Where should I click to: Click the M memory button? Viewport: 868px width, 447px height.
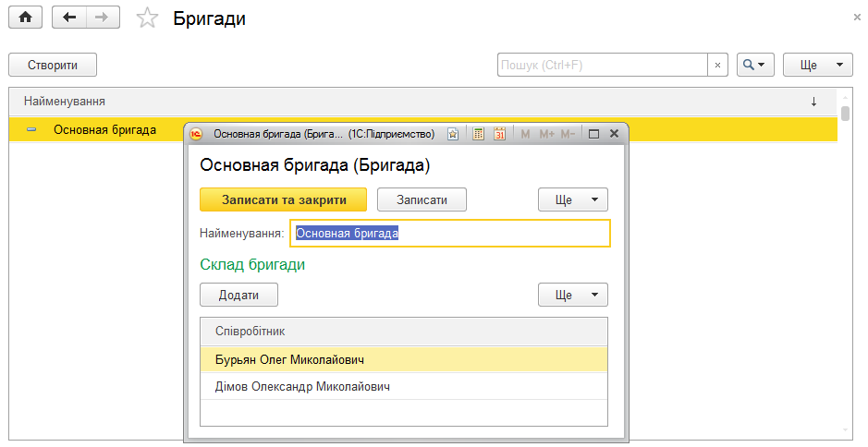525,134
